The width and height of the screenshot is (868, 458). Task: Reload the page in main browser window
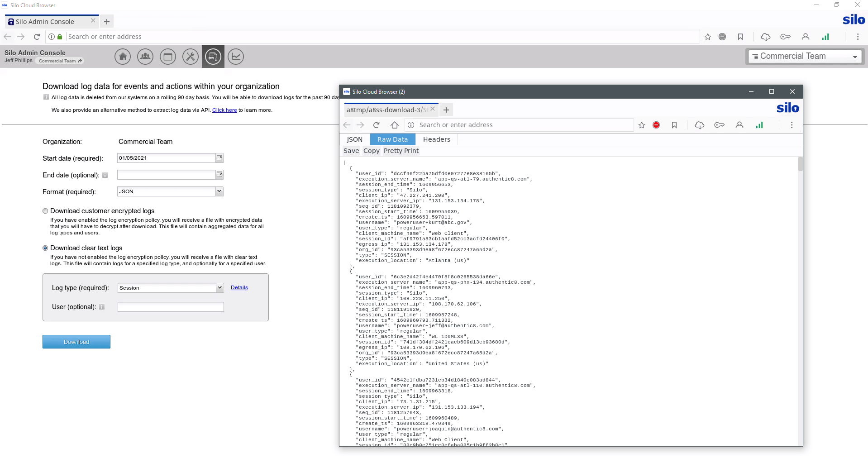click(x=37, y=37)
